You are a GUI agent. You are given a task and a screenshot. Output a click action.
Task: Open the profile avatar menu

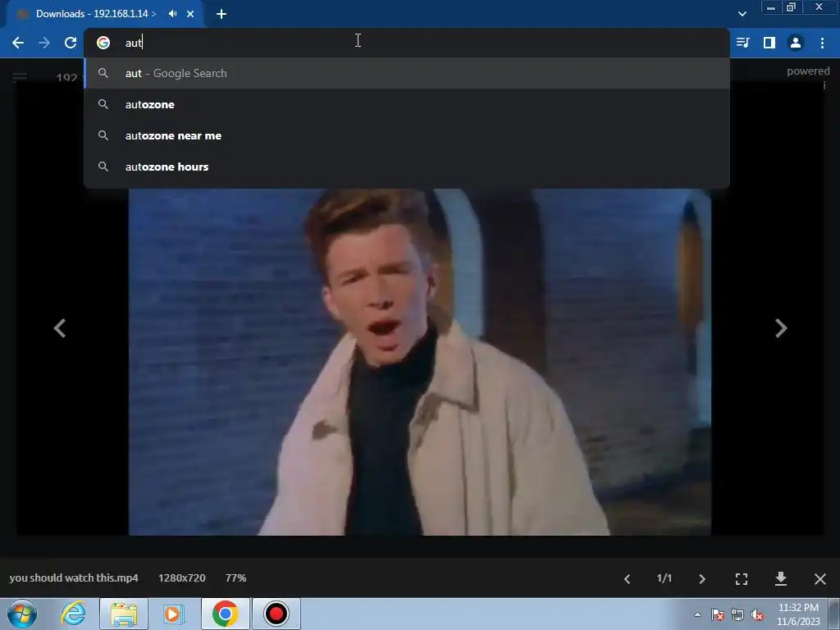(796, 43)
